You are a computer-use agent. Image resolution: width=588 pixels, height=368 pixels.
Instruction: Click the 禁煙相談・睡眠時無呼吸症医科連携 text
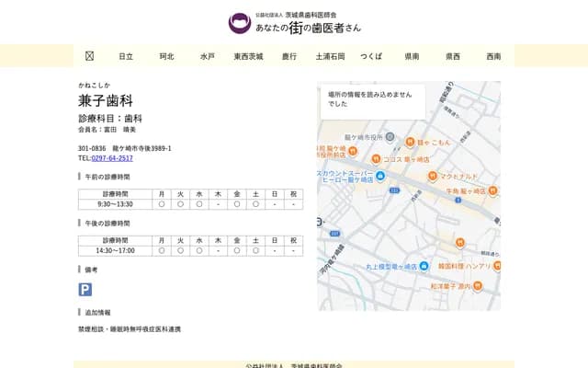pos(130,329)
